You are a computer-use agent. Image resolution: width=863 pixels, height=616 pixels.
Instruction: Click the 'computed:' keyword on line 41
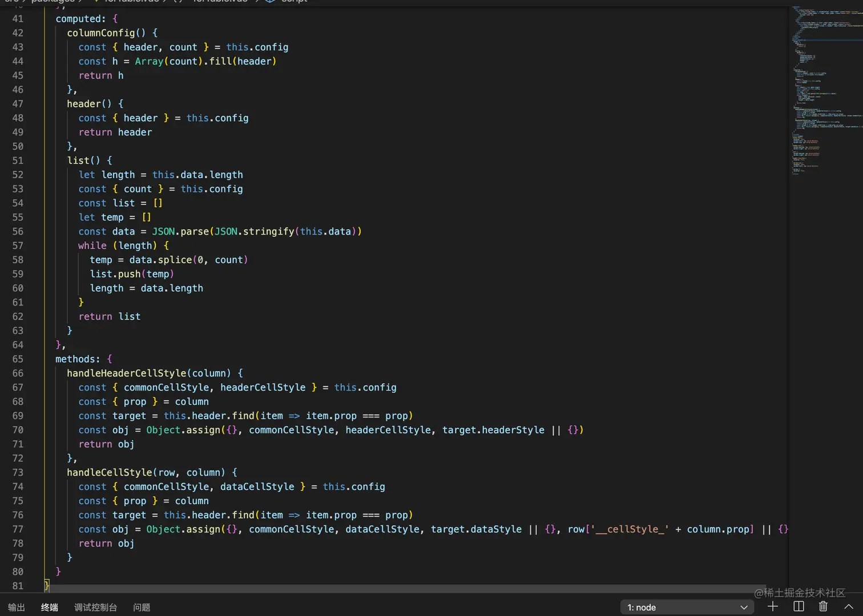80,19
